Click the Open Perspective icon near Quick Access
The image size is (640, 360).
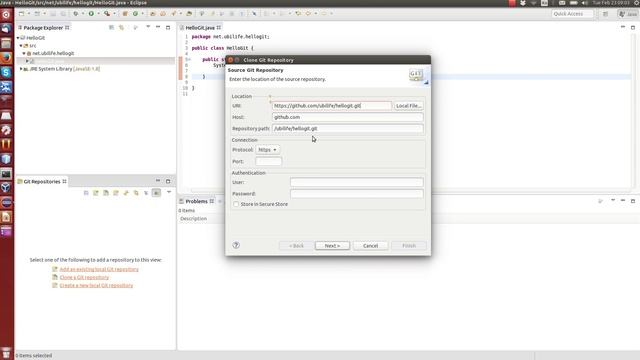click(605, 14)
